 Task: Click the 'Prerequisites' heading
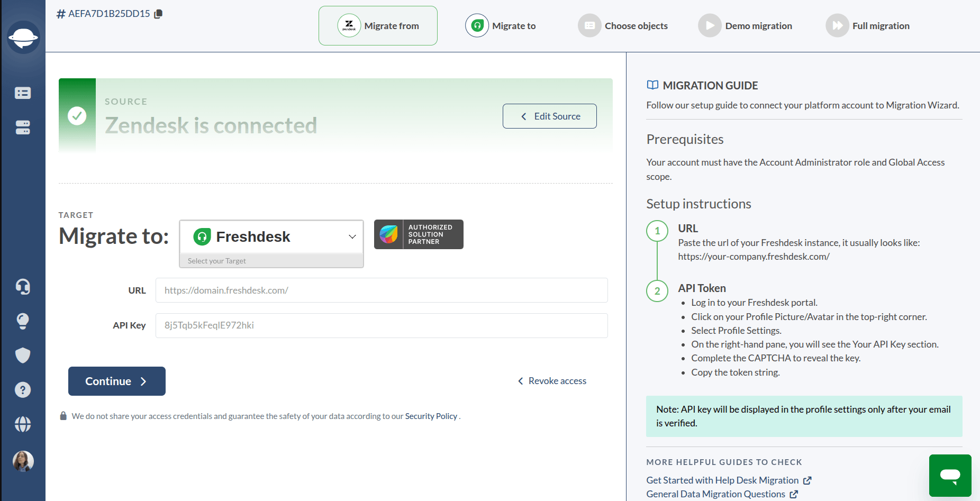click(685, 139)
